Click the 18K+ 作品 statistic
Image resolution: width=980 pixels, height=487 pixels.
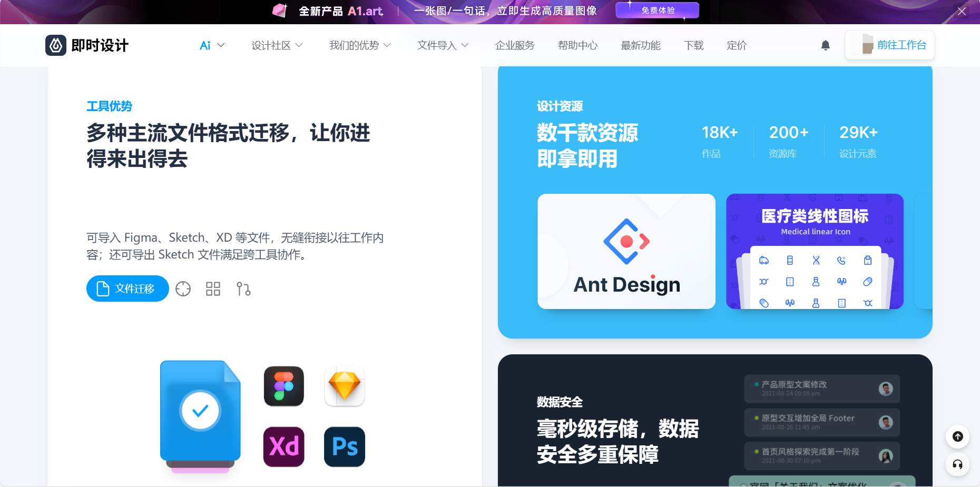[x=719, y=141]
